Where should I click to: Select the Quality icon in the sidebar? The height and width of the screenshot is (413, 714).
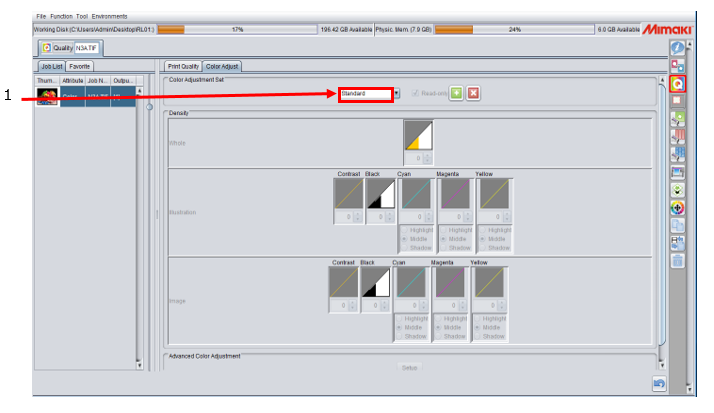677,84
